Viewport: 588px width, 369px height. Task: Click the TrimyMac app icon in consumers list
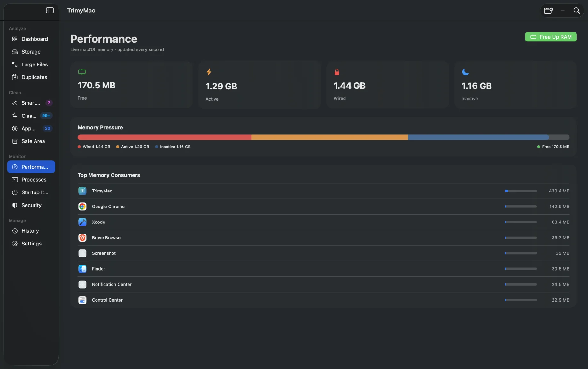click(82, 191)
